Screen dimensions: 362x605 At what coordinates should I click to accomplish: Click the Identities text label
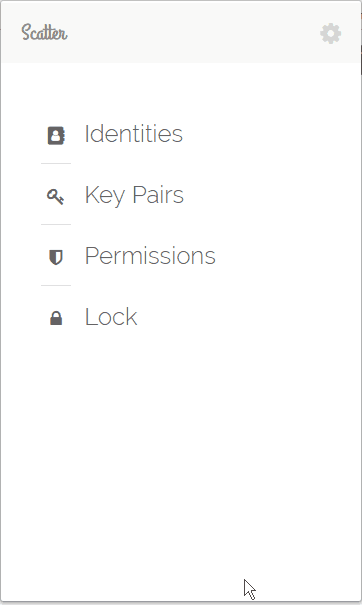point(134,134)
